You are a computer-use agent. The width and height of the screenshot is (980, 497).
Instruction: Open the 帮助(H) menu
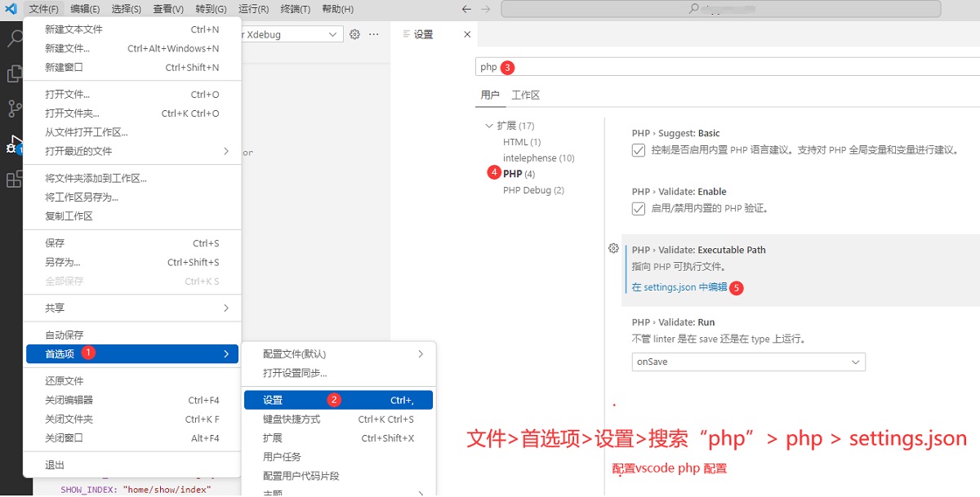(x=337, y=9)
